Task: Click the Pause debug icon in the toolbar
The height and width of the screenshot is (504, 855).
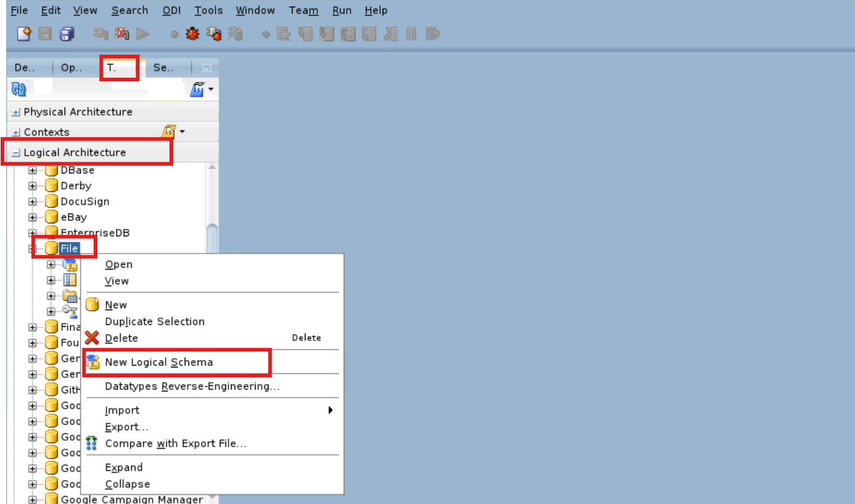Action: [x=411, y=34]
